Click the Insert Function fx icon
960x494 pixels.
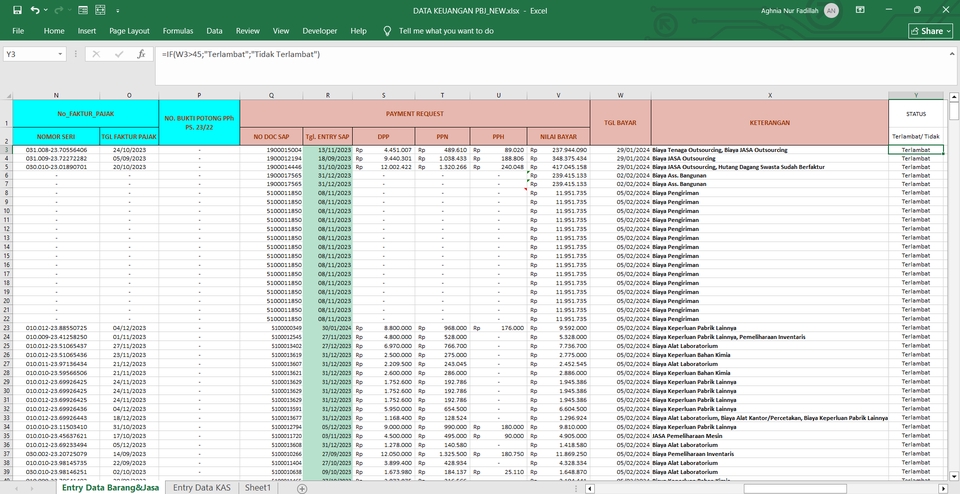tap(141, 54)
